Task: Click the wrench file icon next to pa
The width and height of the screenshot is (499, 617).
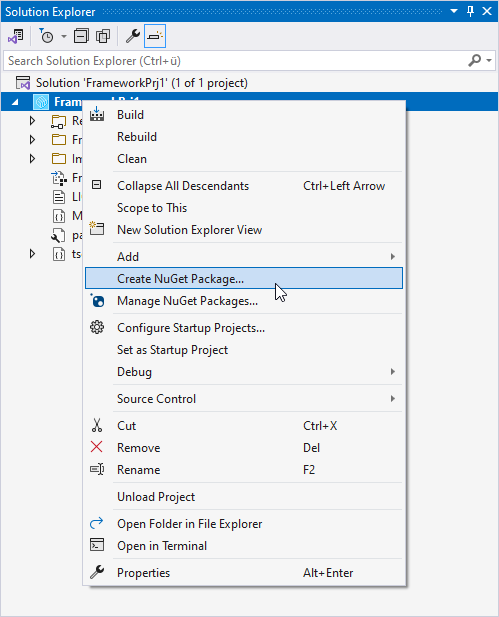Action: point(59,235)
